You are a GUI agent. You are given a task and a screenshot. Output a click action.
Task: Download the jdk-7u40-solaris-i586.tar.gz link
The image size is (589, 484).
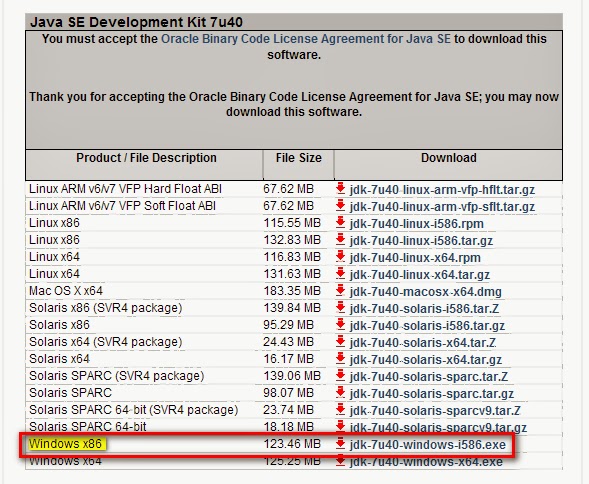pos(427,325)
